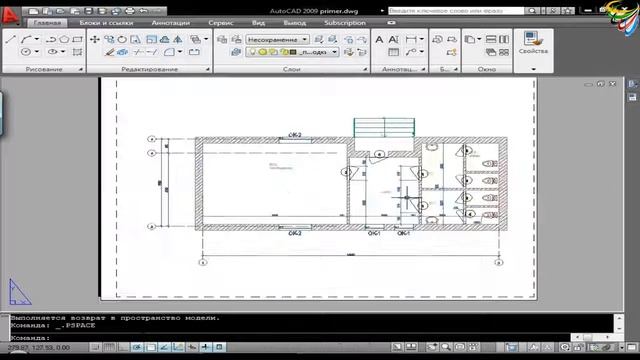Toggle Lineweight display in status bar
The height and width of the screenshot is (360, 640).
(x=206, y=347)
